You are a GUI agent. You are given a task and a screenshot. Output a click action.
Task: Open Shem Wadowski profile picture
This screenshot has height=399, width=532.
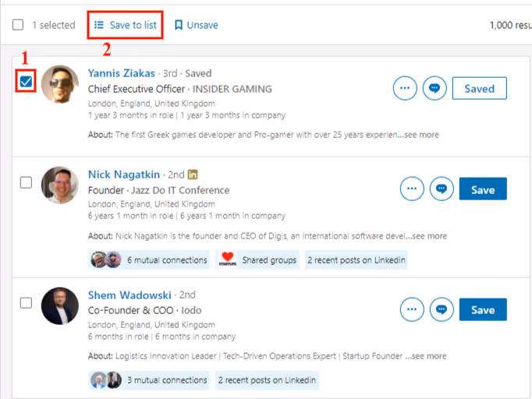[60, 305]
